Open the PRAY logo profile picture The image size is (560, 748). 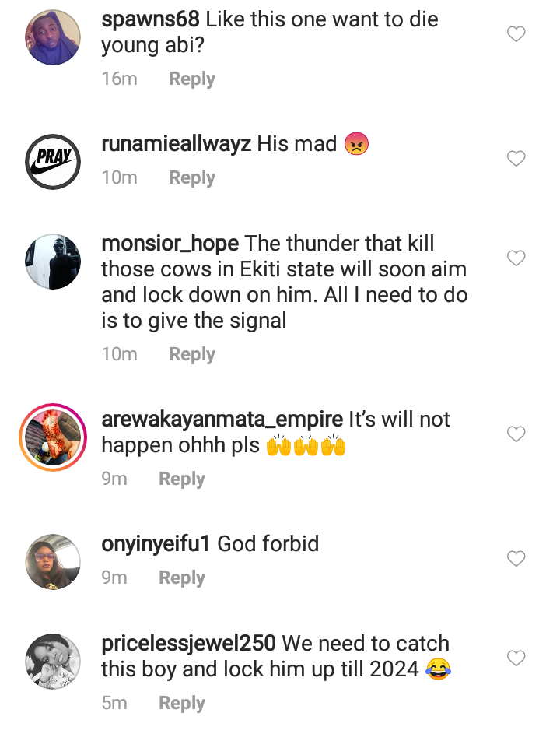coord(53,162)
